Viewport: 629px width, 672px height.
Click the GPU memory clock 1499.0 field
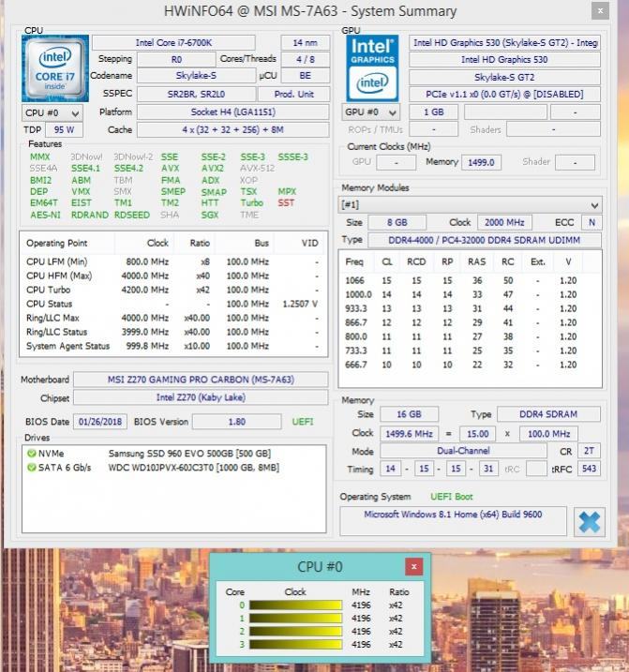click(481, 163)
